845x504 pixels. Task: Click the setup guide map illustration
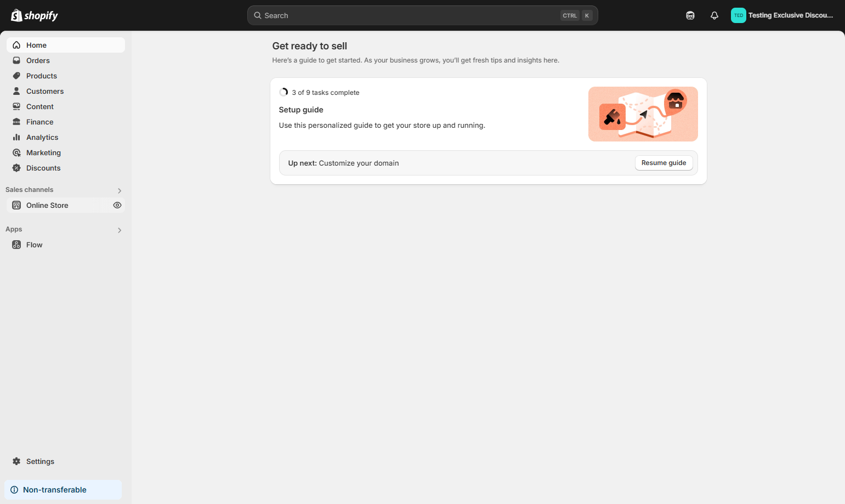point(643,114)
